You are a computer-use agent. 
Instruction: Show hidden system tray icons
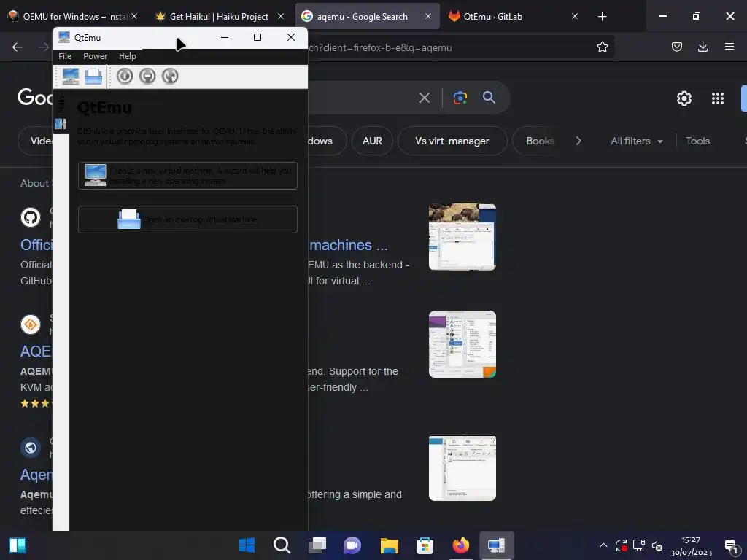[603, 545]
